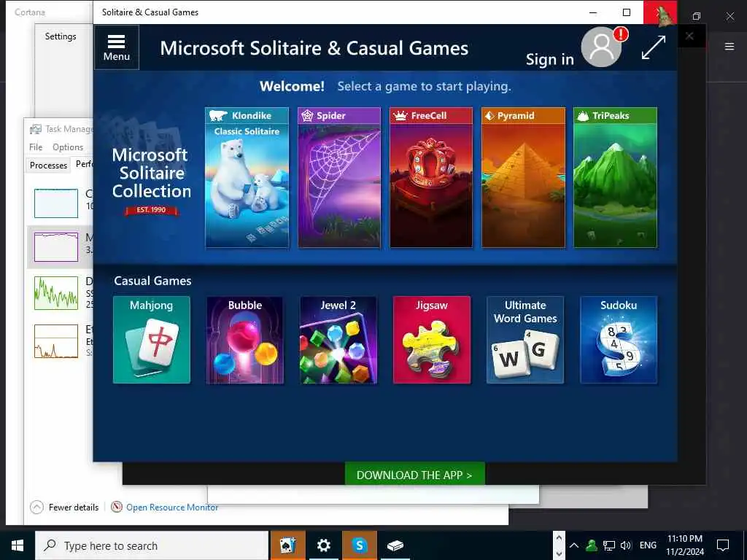Open the Action Center notifications icon

point(723,545)
